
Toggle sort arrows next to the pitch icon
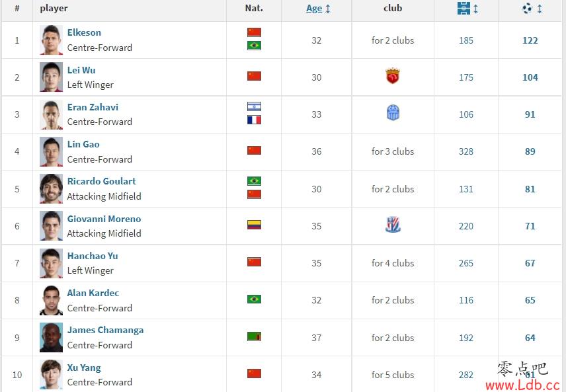click(x=476, y=9)
